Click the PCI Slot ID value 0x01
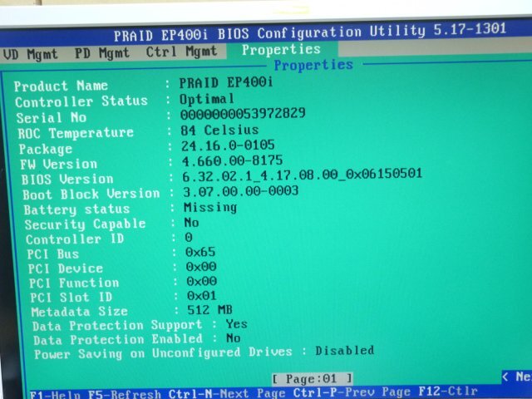Screen dimensions: 532x399 point(201,296)
